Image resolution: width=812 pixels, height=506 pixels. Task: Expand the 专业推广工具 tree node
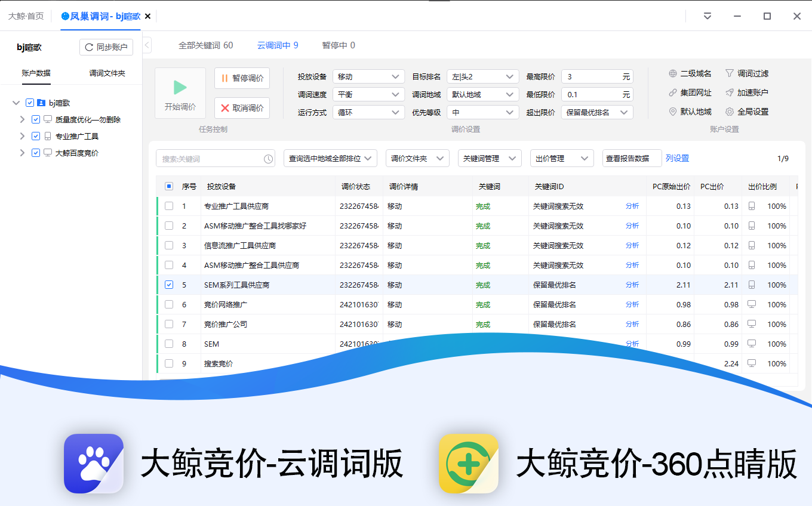pos(22,136)
